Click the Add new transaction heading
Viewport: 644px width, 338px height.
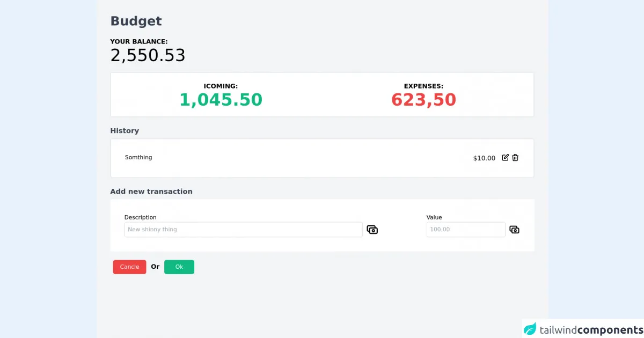(151, 192)
